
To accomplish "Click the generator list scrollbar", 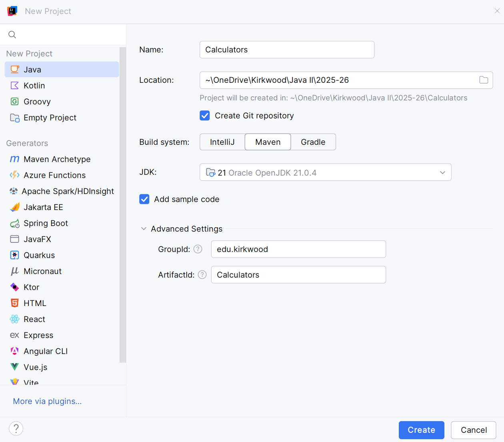I will click(x=123, y=205).
